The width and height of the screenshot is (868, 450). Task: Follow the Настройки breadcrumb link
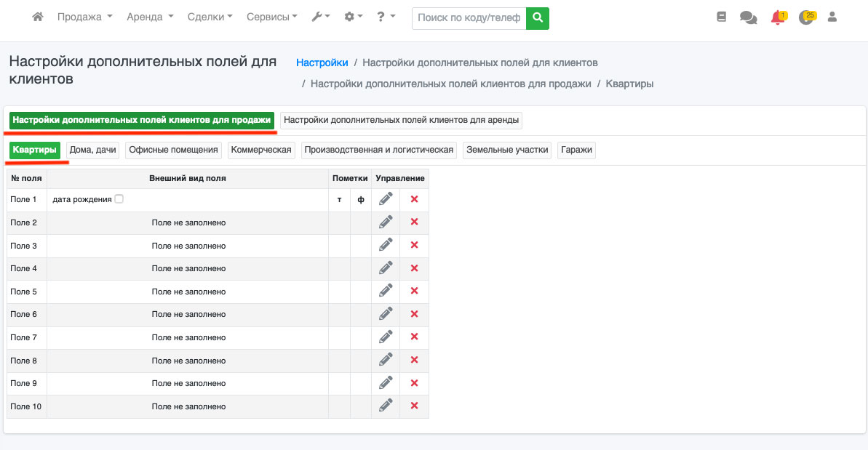(322, 63)
